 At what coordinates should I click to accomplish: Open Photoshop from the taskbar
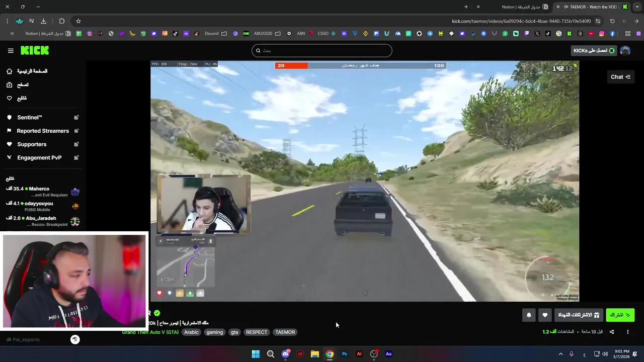point(344,354)
